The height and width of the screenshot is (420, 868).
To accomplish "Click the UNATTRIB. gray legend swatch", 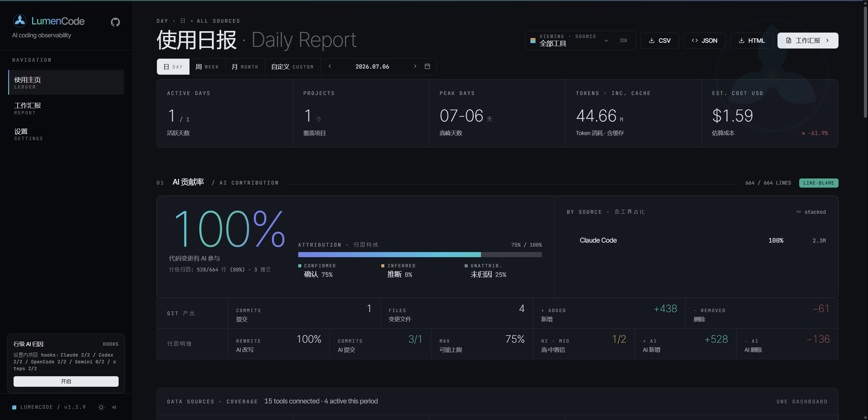I will coord(466,266).
